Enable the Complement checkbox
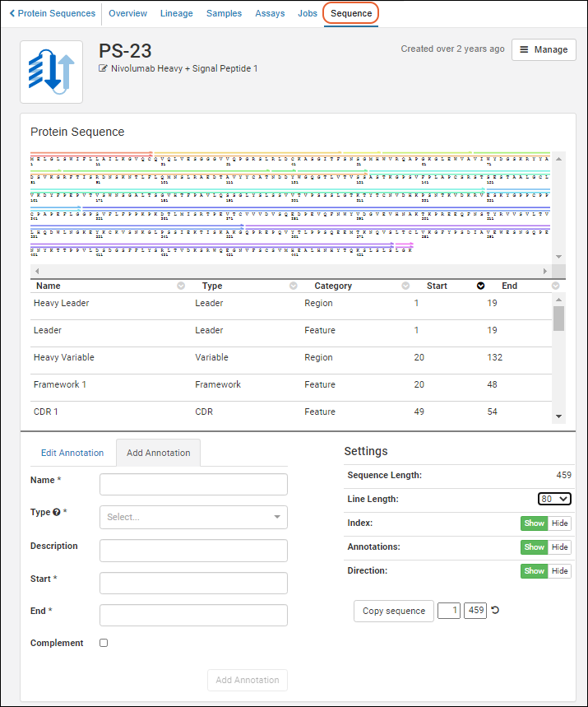Image resolution: width=588 pixels, height=707 pixels. pyautogui.click(x=104, y=643)
